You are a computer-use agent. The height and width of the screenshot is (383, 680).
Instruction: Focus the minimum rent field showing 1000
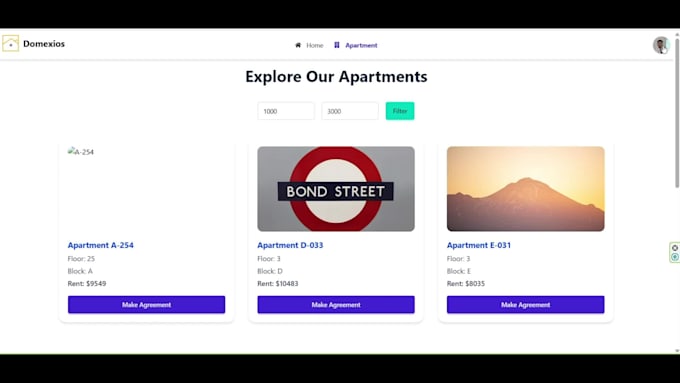point(286,111)
